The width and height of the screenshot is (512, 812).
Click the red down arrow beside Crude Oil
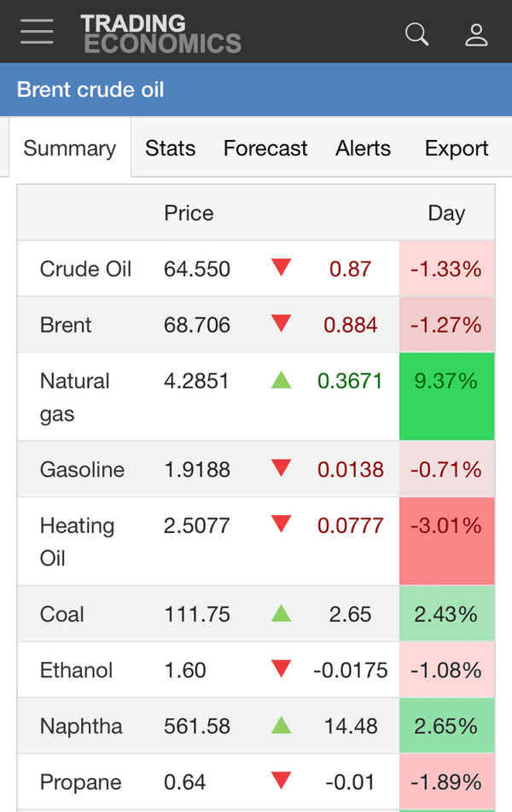tap(281, 268)
